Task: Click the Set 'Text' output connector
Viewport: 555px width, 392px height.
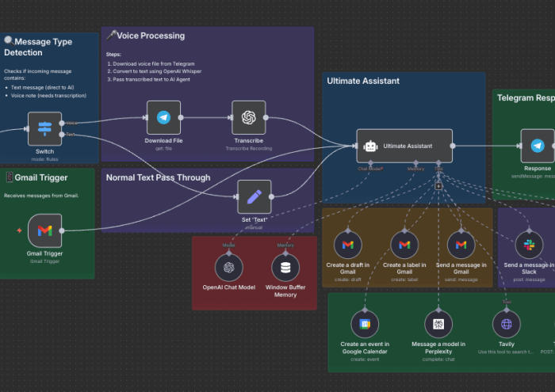Action: pyautogui.click(x=271, y=196)
